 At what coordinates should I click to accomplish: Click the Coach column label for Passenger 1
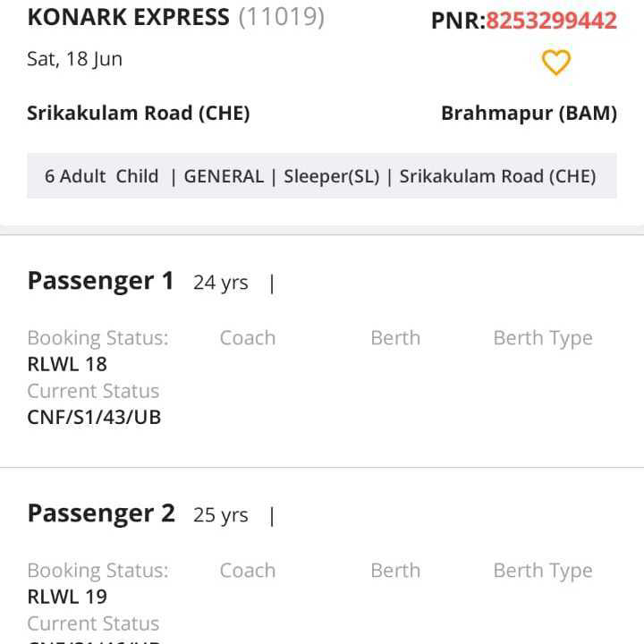point(247,338)
